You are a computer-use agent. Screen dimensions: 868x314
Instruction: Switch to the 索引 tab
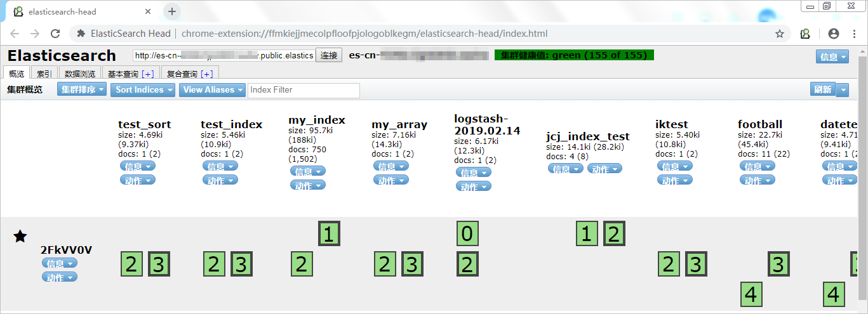(44, 74)
